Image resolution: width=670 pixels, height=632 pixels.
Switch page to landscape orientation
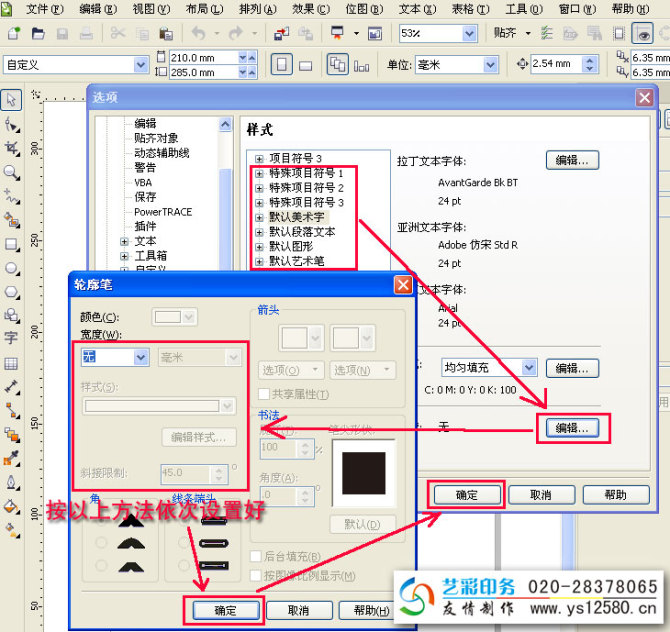306,65
